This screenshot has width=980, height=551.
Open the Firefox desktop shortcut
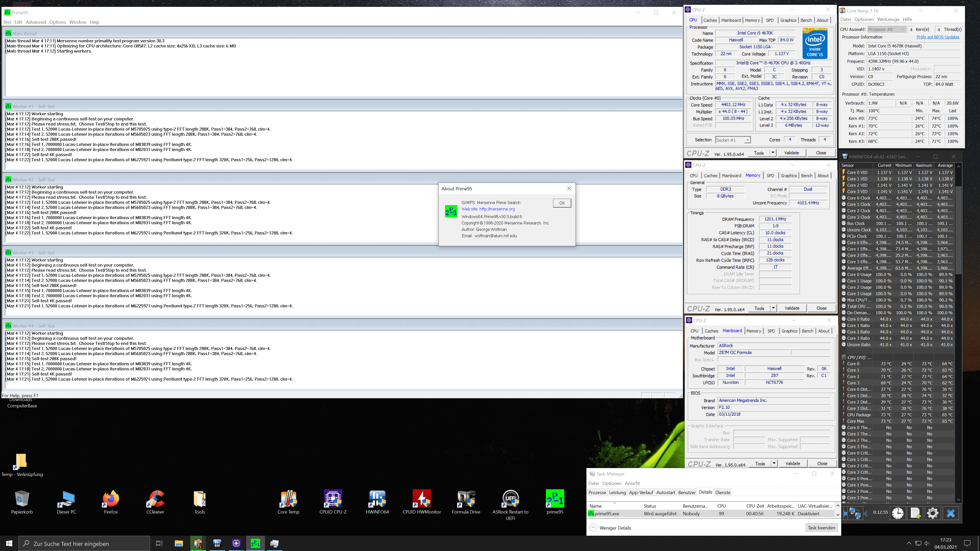click(x=111, y=502)
